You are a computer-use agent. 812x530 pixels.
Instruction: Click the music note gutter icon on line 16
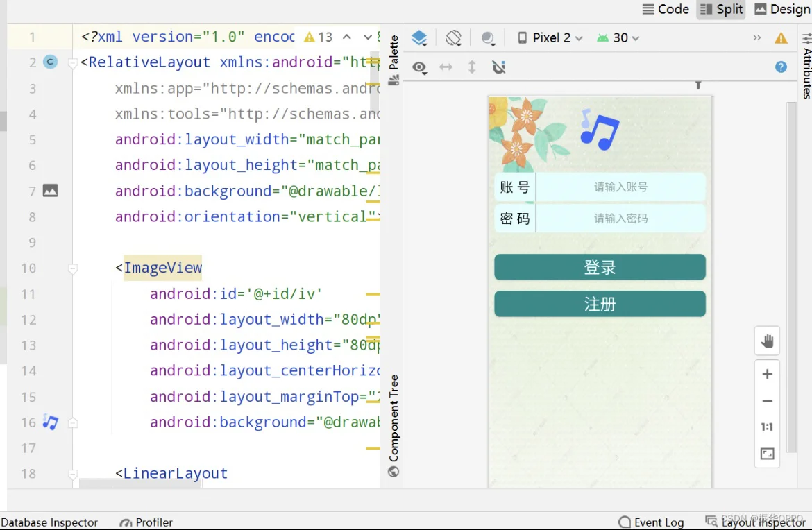[x=50, y=422]
